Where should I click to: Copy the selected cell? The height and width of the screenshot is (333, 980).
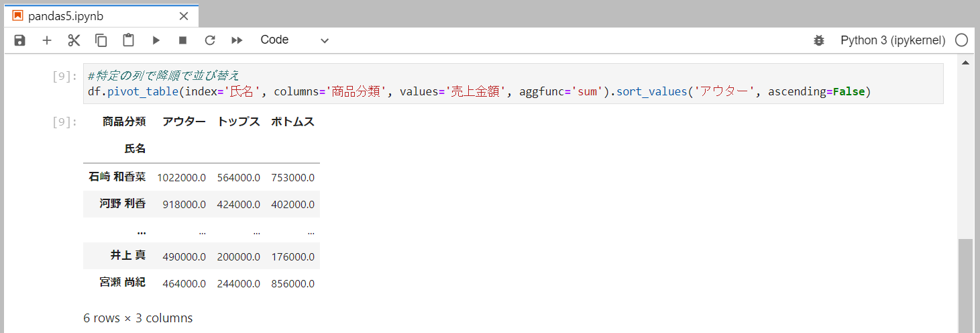101,40
